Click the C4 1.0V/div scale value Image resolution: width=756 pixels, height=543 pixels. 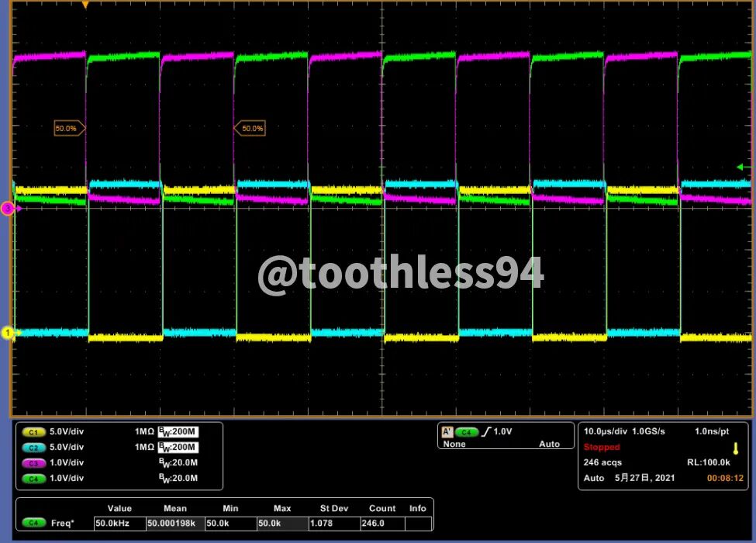click(67, 478)
